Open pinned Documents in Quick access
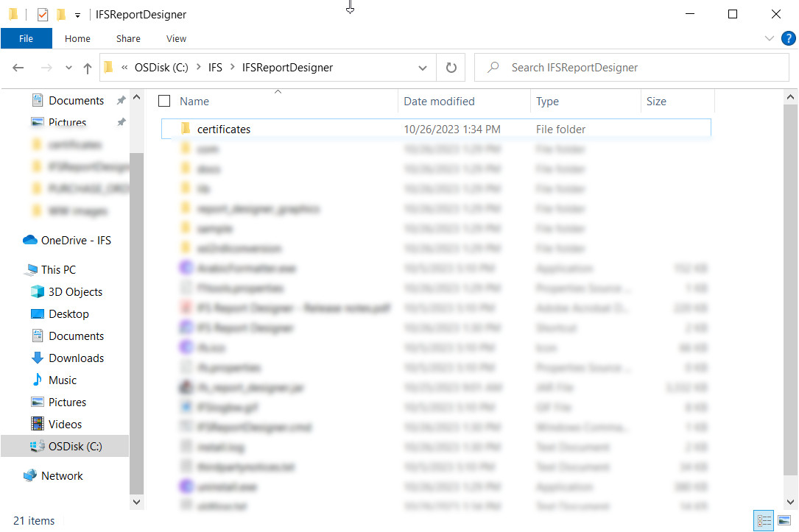The image size is (799, 532). click(x=76, y=101)
